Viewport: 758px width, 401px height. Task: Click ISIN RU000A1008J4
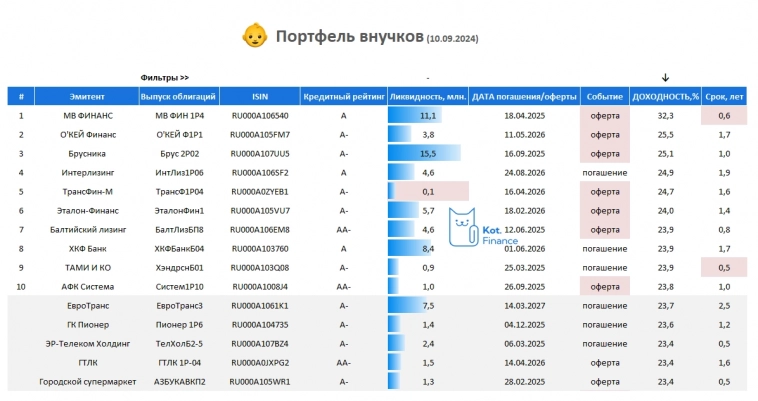[x=260, y=286]
